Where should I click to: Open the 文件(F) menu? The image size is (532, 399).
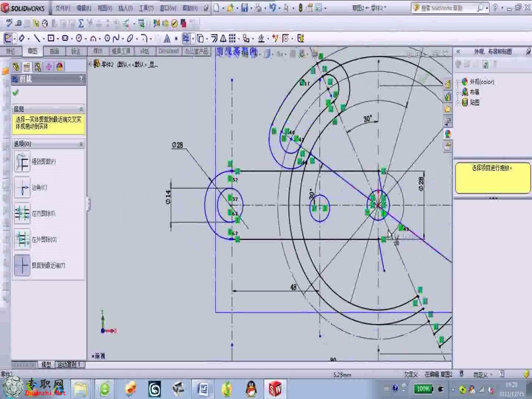(63, 8)
